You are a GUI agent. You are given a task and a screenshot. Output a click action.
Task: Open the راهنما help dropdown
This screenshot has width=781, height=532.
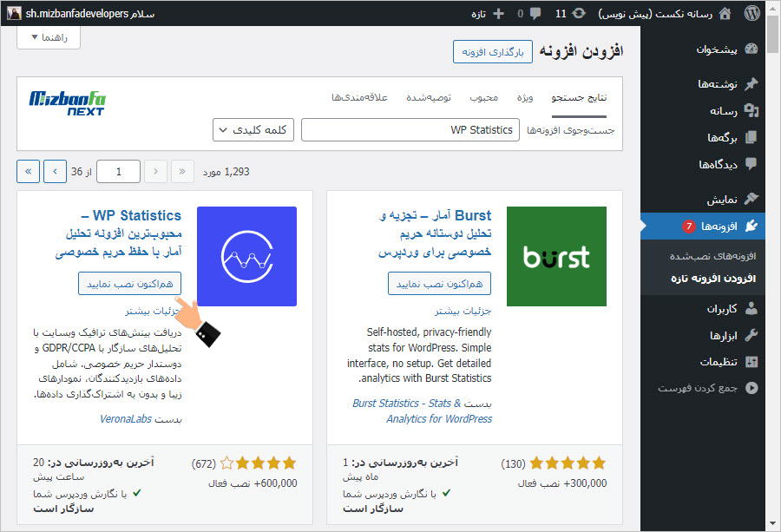49,37
